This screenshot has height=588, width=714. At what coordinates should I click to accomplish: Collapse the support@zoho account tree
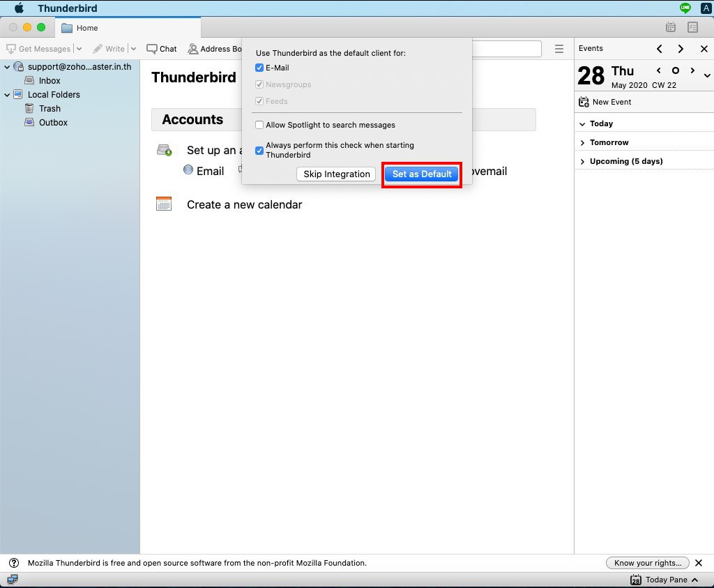pos(7,67)
